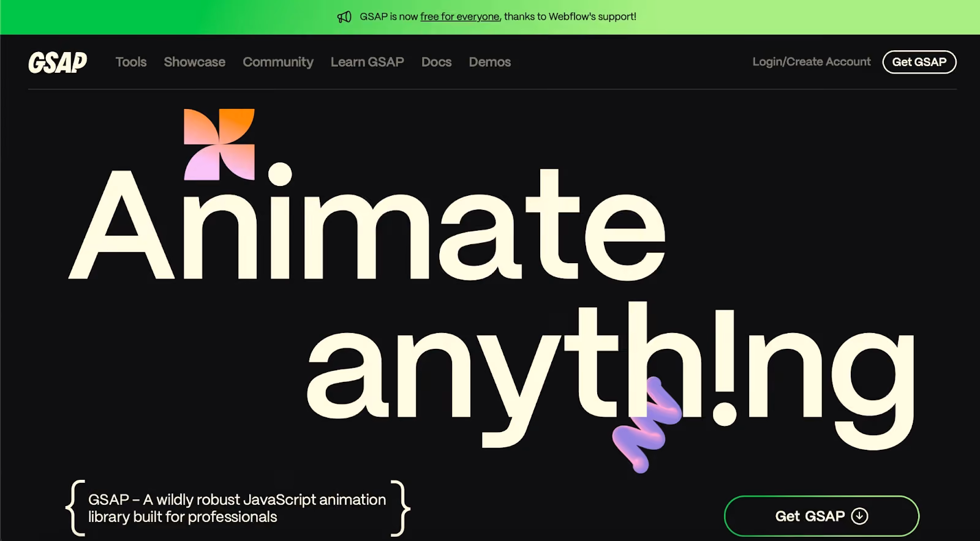
Task: Click the GSAP logo in the header
Action: point(58,62)
